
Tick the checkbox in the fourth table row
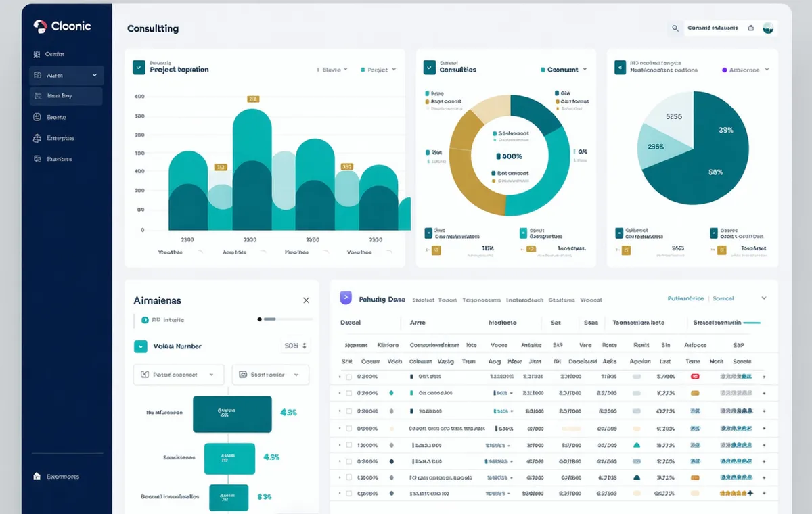coord(349,428)
